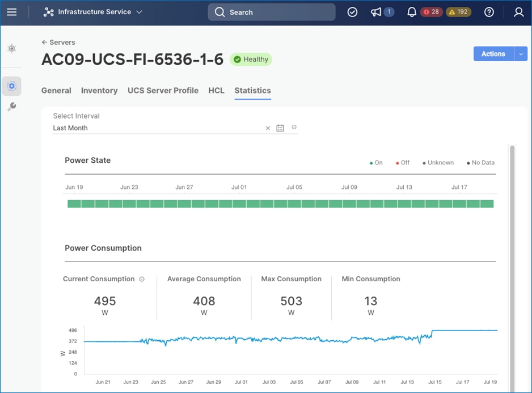
Task: Clear the selected interval with X
Action: 268,128
